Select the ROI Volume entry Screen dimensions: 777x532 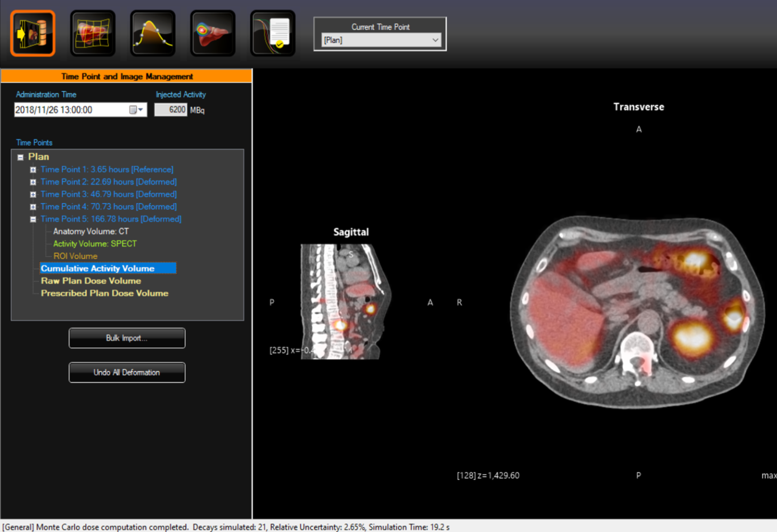pyautogui.click(x=75, y=256)
